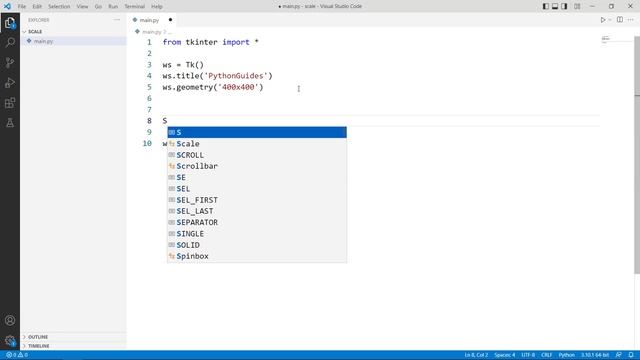Click Ln 8, Col 2 cursor position

pyautogui.click(x=476, y=355)
